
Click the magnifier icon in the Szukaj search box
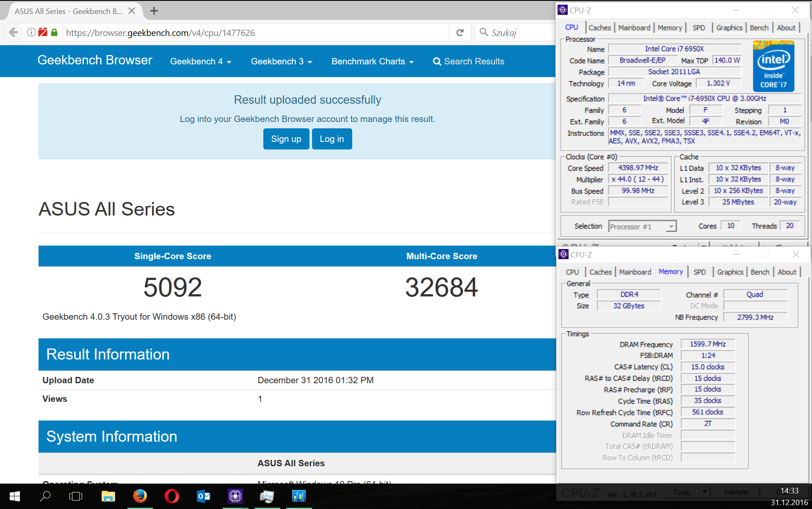[483, 32]
